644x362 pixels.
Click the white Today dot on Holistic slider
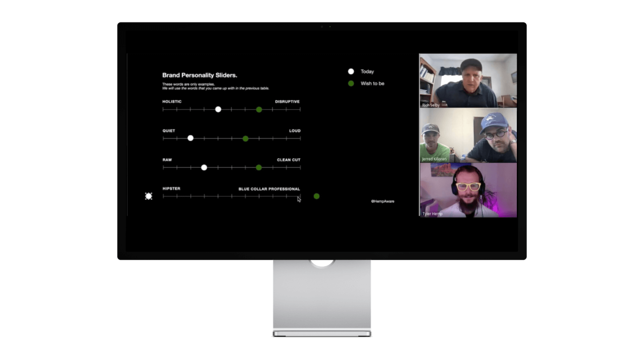[218, 109]
